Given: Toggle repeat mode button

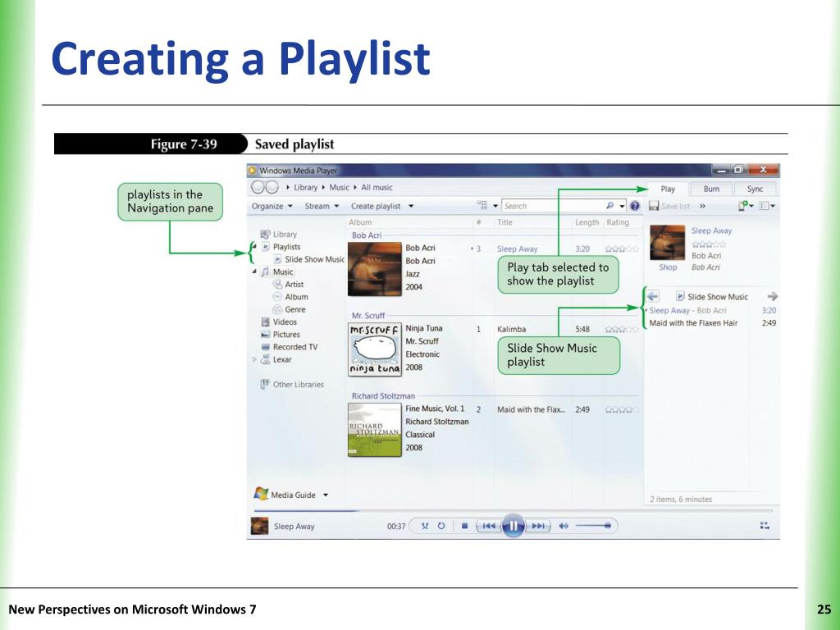Looking at the screenshot, I should coord(441,526).
